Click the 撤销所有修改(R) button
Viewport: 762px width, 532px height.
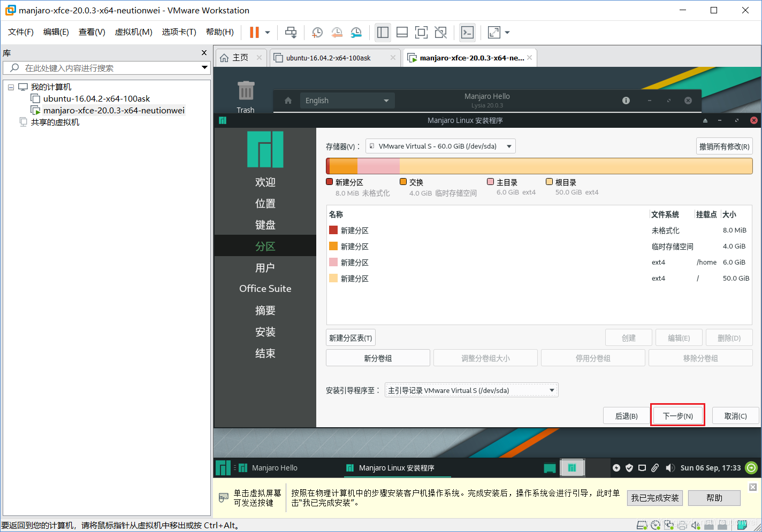[725, 147]
